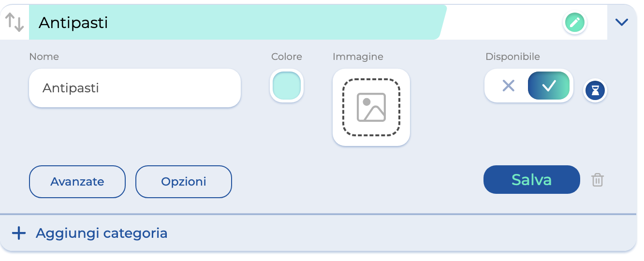This screenshot has height=261, width=644.
Task: Click the Antipasti category header title
Action: pos(73,23)
